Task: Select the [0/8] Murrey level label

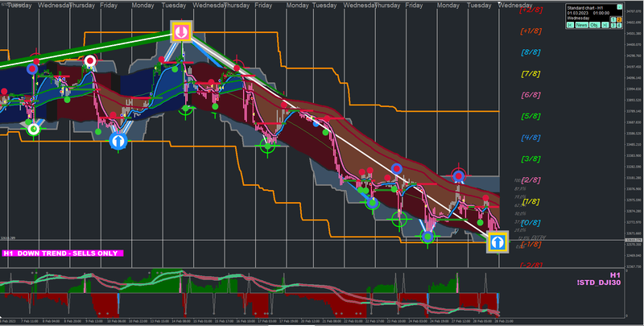Action: tap(531, 223)
